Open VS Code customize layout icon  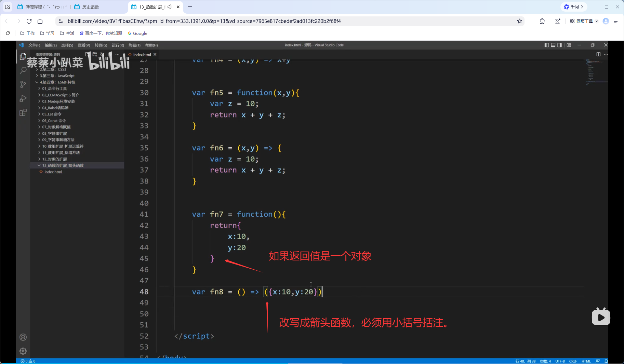(569, 45)
